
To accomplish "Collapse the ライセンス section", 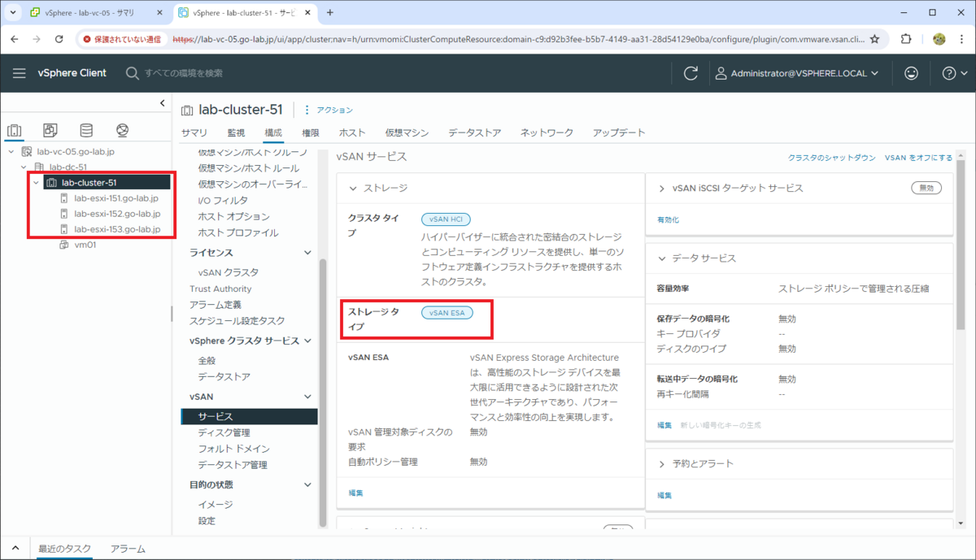I will click(x=307, y=253).
